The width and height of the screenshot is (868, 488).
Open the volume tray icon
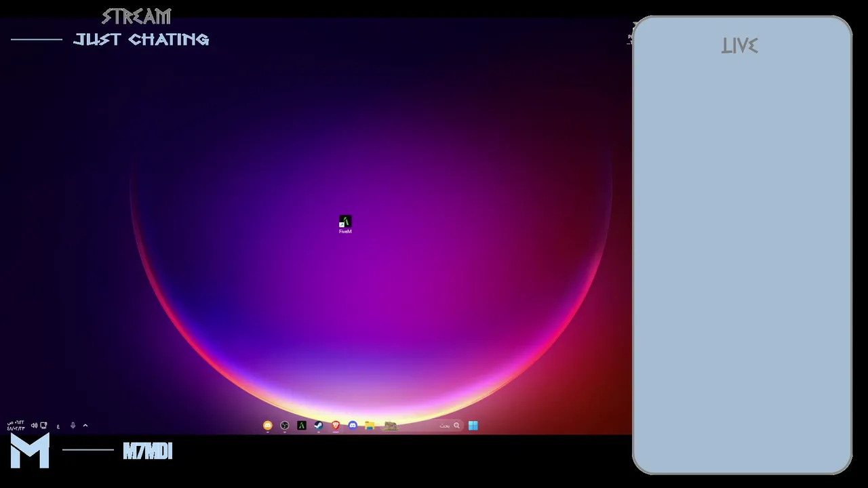click(34, 426)
